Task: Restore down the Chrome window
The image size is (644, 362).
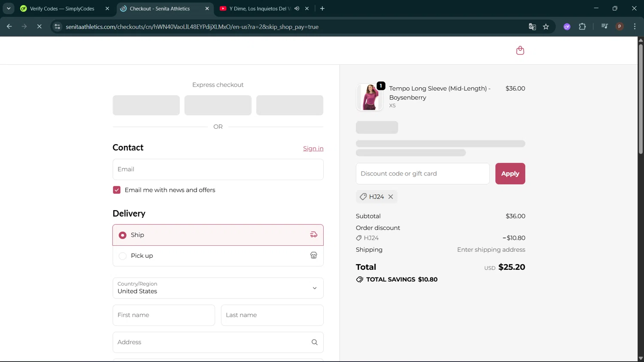Action: pyautogui.click(x=615, y=9)
